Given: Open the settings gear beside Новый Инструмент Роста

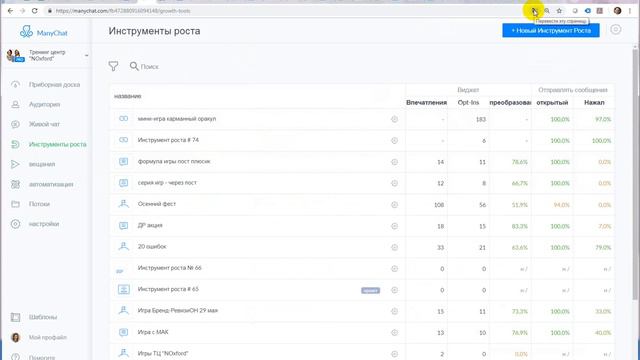Looking at the screenshot, I should [x=616, y=29].
